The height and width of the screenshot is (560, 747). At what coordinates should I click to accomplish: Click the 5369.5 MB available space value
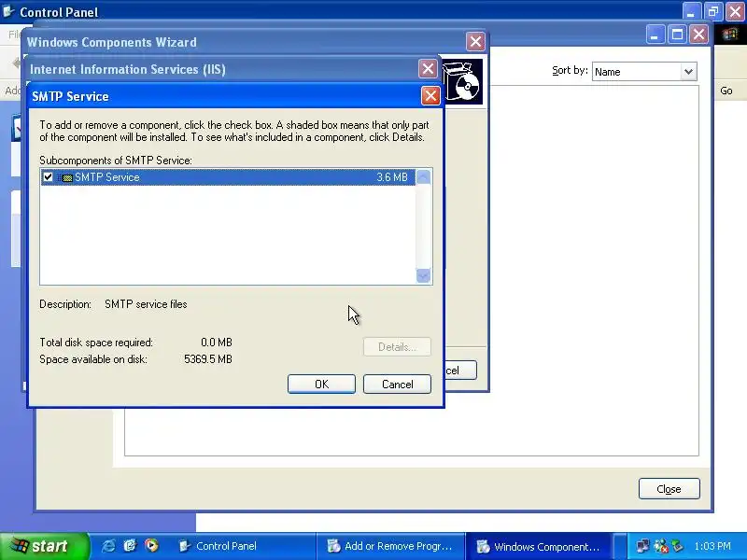[x=208, y=359]
